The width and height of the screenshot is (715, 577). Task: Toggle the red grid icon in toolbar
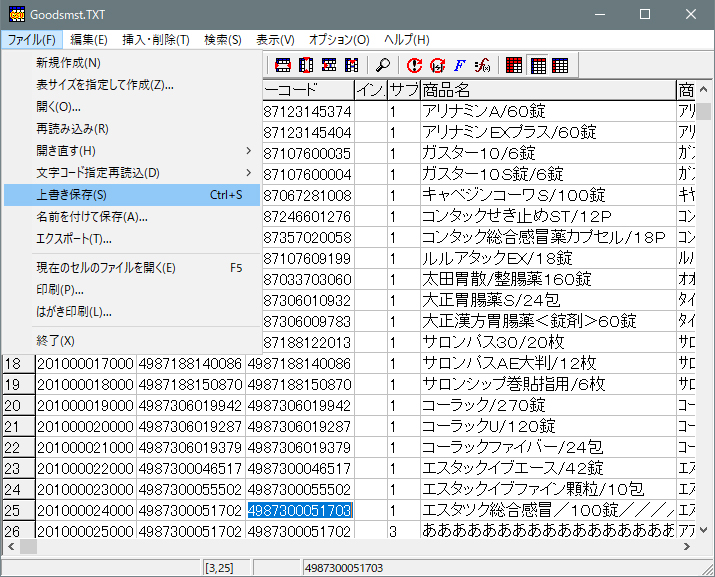pos(514,66)
